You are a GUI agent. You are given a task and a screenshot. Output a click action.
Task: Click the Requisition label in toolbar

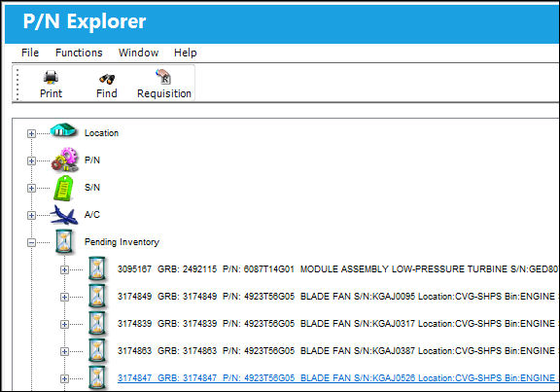pos(164,93)
